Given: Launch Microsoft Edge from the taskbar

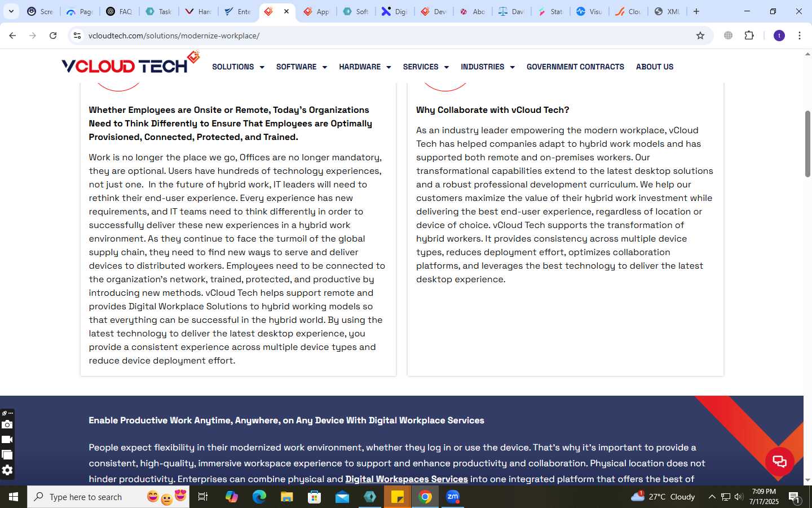Looking at the screenshot, I should (x=259, y=497).
